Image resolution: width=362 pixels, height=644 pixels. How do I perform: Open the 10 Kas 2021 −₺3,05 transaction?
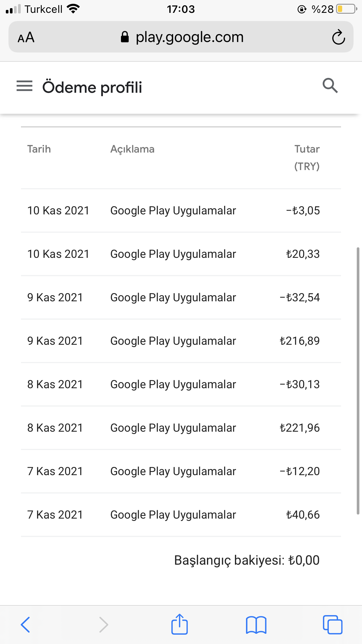pyautogui.click(x=181, y=211)
